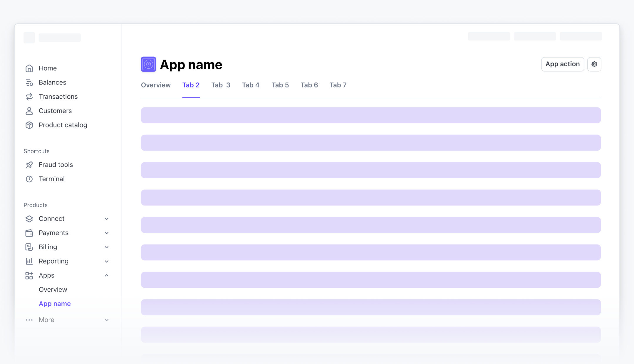This screenshot has width=634, height=364.
Task: Click the Reporting bar chart icon
Action: coord(29,261)
